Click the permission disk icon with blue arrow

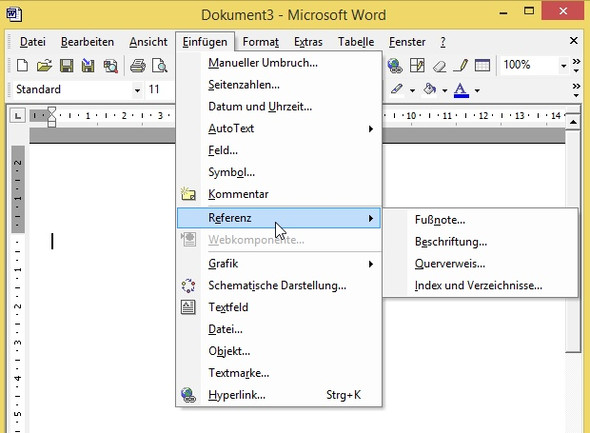[x=88, y=65]
